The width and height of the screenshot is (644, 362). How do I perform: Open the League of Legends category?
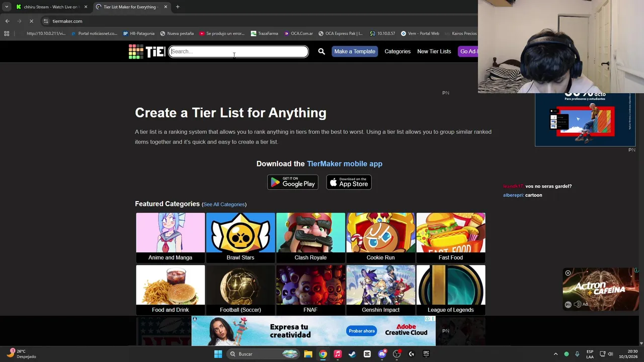point(450,290)
